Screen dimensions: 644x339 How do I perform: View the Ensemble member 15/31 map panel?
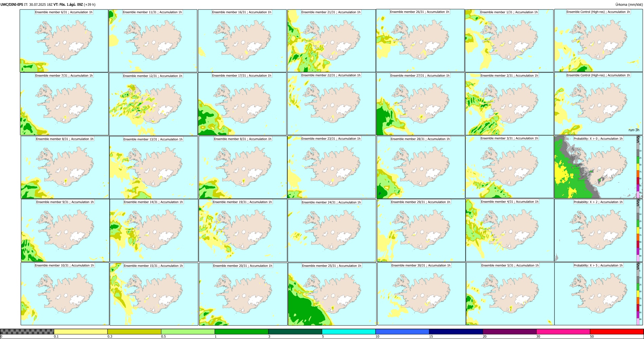[x=154, y=294]
